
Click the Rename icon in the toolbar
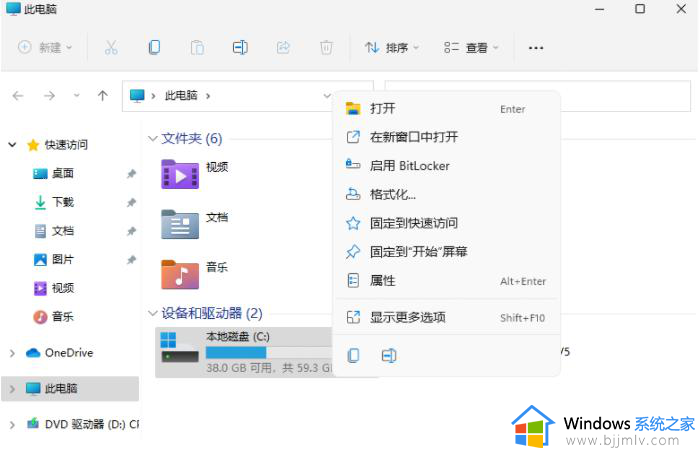pyautogui.click(x=240, y=47)
